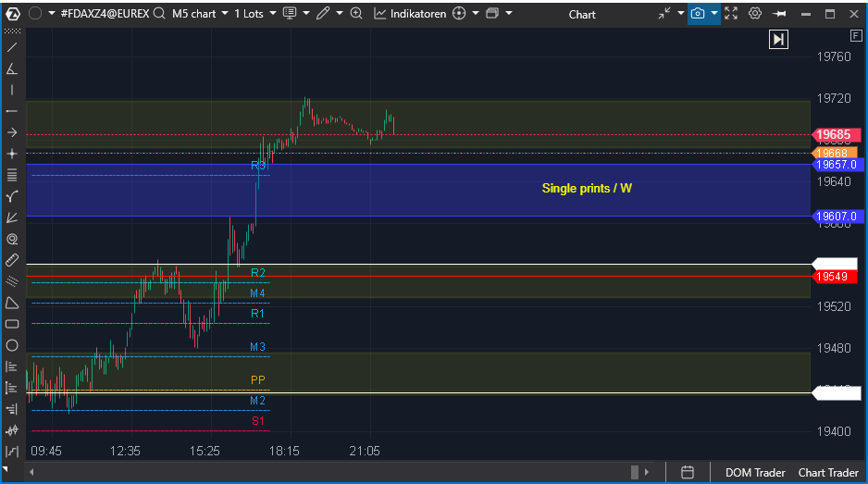The image size is (868, 484).
Task: Select the trend line drawing tool
Action: [12, 47]
